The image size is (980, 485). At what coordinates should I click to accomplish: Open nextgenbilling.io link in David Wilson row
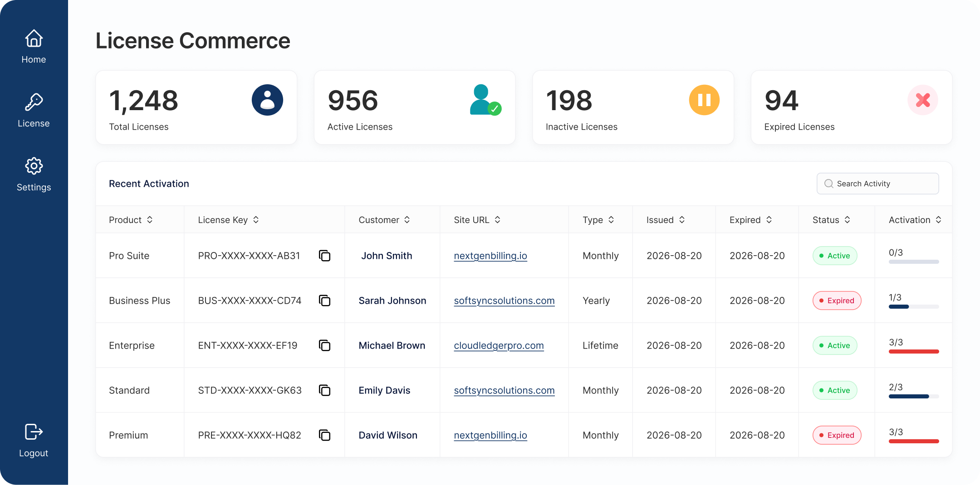point(490,435)
